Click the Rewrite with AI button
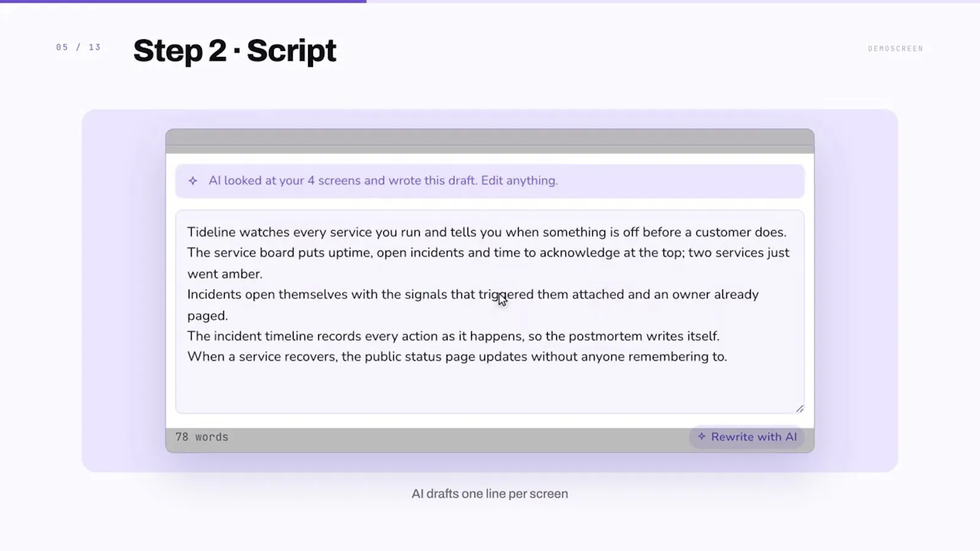Viewport: 980px width, 551px height. click(x=747, y=437)
